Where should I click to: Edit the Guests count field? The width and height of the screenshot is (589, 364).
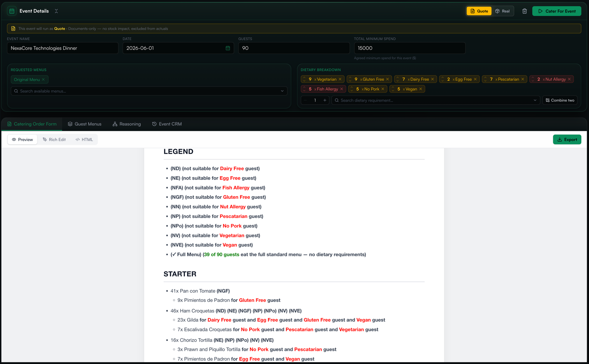294,48
